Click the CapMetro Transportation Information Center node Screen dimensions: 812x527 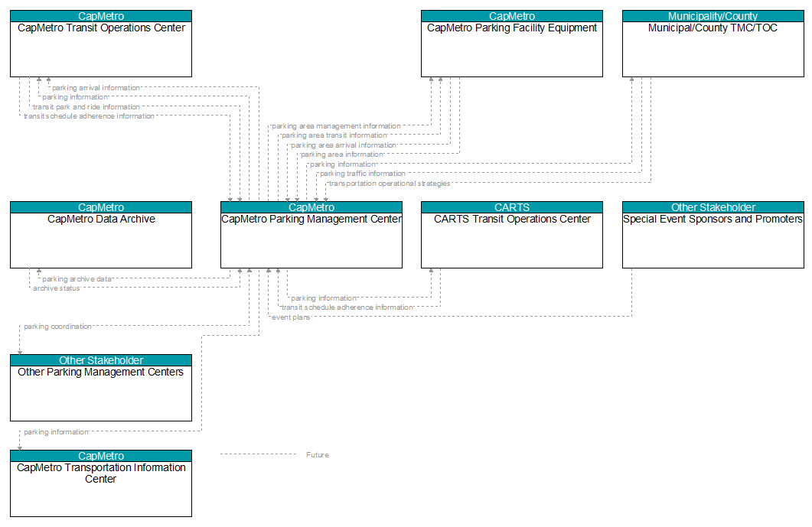101,483
